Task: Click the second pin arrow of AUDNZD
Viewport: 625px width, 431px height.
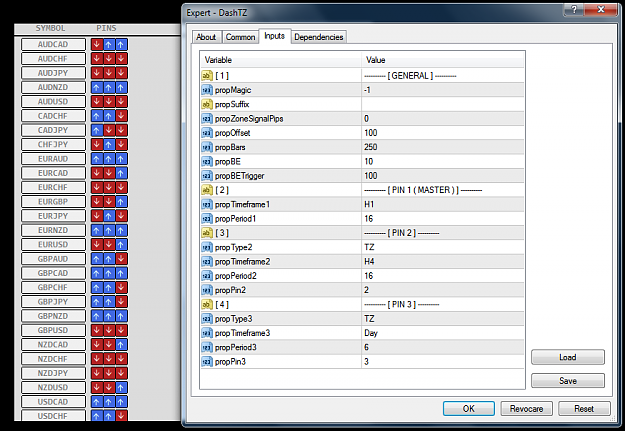Action: 109,87
